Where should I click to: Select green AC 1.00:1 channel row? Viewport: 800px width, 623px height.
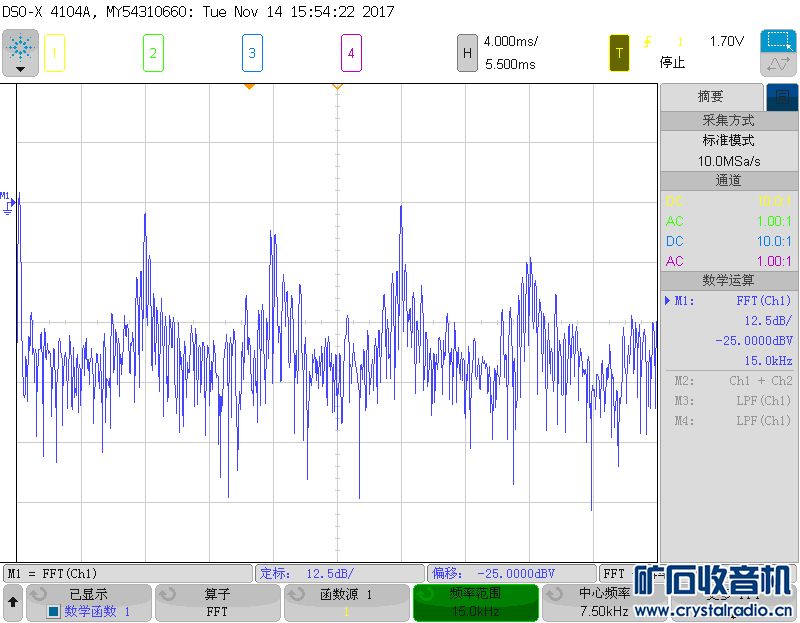click(x=729, y=221)
